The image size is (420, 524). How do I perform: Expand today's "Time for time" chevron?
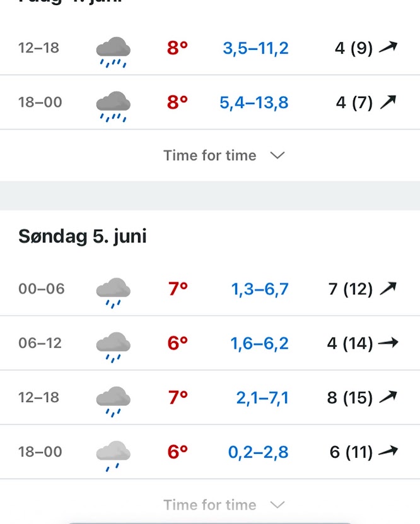tap(277, 155)
